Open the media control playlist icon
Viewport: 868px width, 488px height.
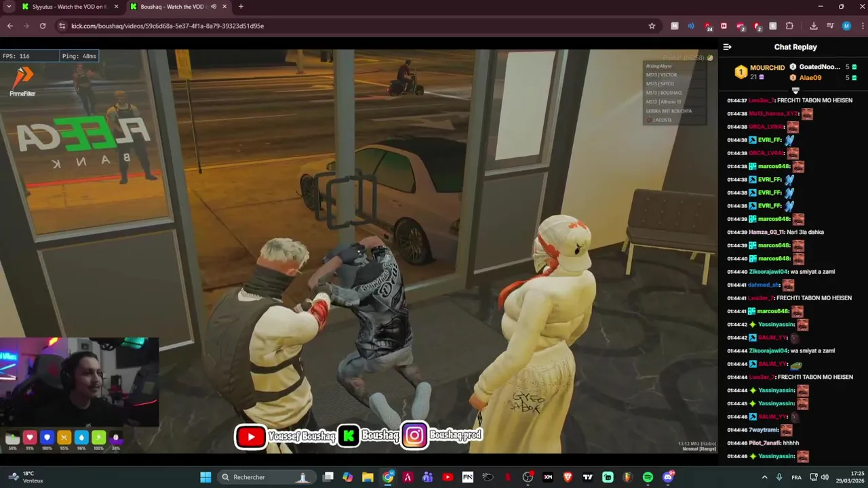tap(830, 26)
